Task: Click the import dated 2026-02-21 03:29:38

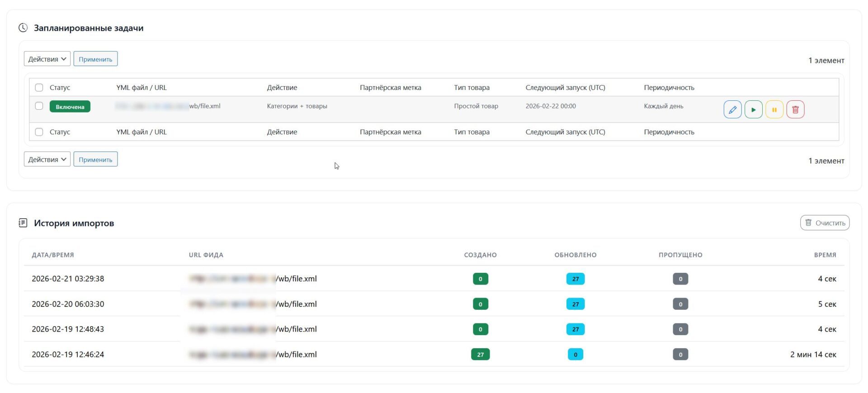Action: point(68,279)
